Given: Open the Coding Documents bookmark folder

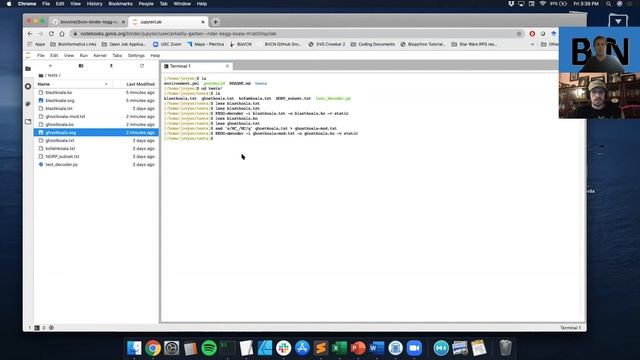Looking at the screenshot, I should (373, 44).
